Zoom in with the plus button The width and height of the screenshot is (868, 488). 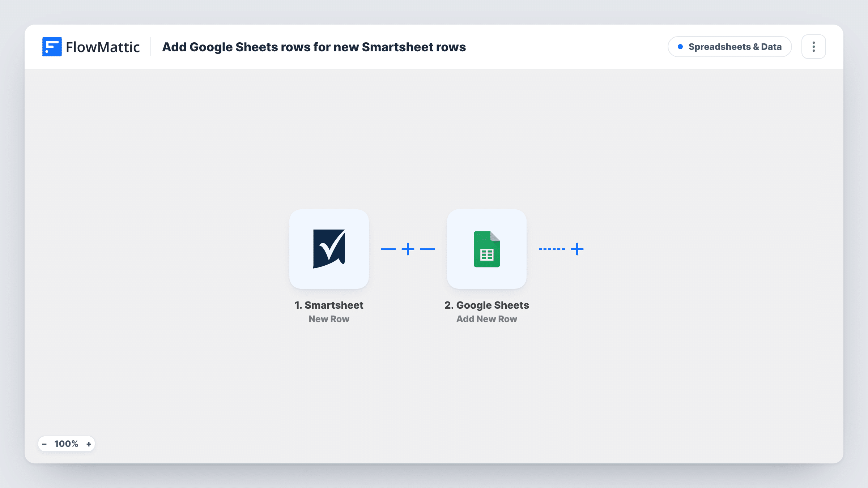point(89,444)
